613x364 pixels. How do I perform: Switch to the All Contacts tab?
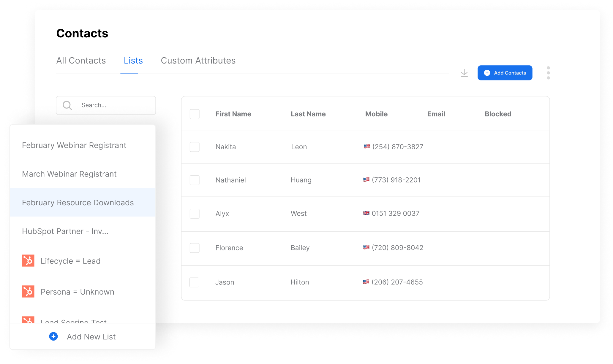coord(81,61)
